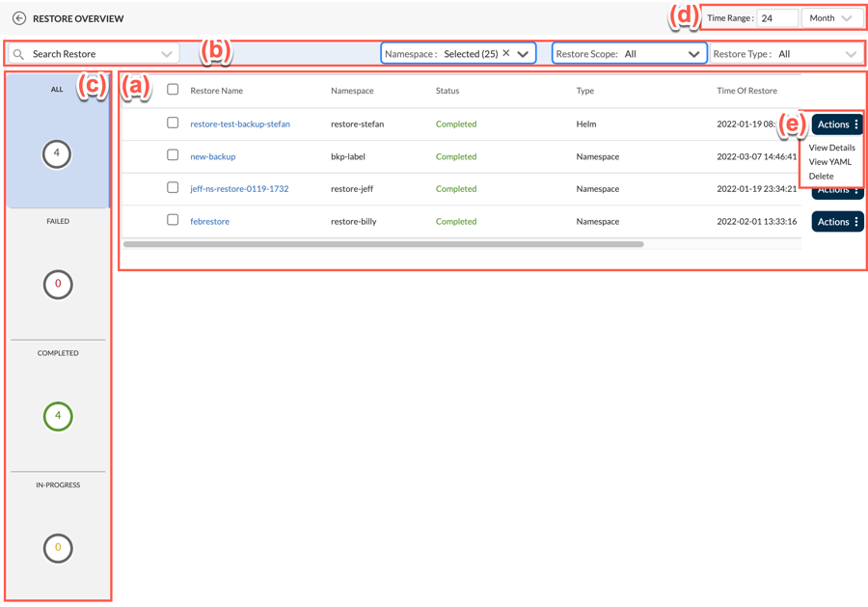This screenshot has width=868, height=607.
Task: Open the jeff-ns-restore-0119-1732 restore link
Action: pyautogui.click(x=239, y=189)
